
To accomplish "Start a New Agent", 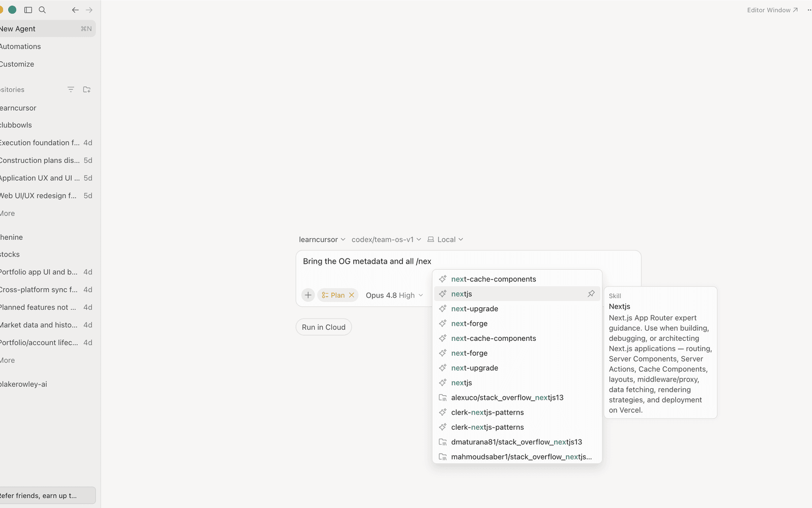I will 48,28.
